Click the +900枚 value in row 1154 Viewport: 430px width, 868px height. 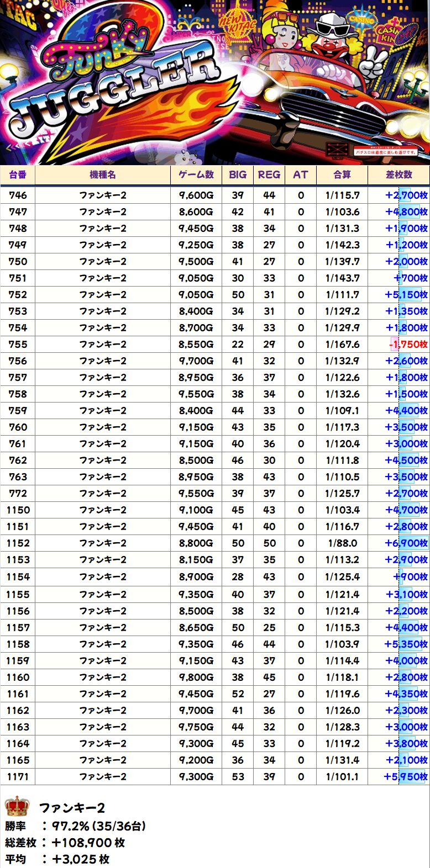tap(411, 576)
